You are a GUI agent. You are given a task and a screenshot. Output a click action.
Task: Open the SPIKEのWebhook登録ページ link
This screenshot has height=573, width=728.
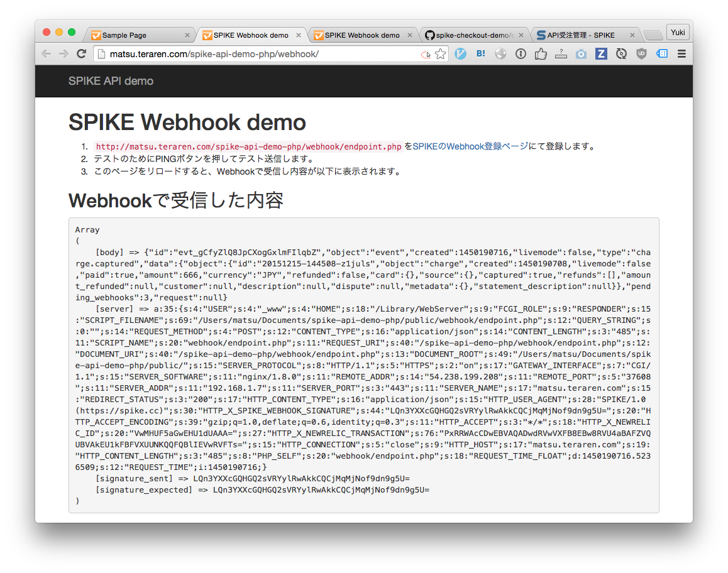click(470, 146)
